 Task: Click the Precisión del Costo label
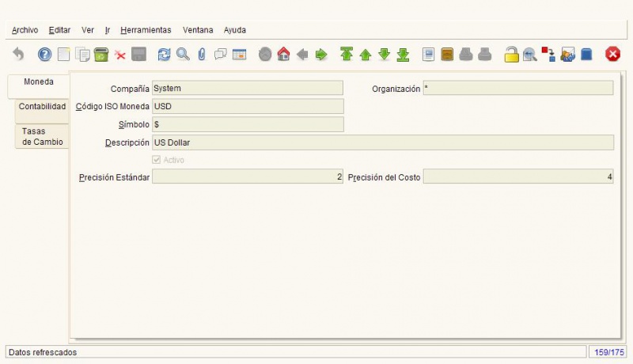click(384, 177)
